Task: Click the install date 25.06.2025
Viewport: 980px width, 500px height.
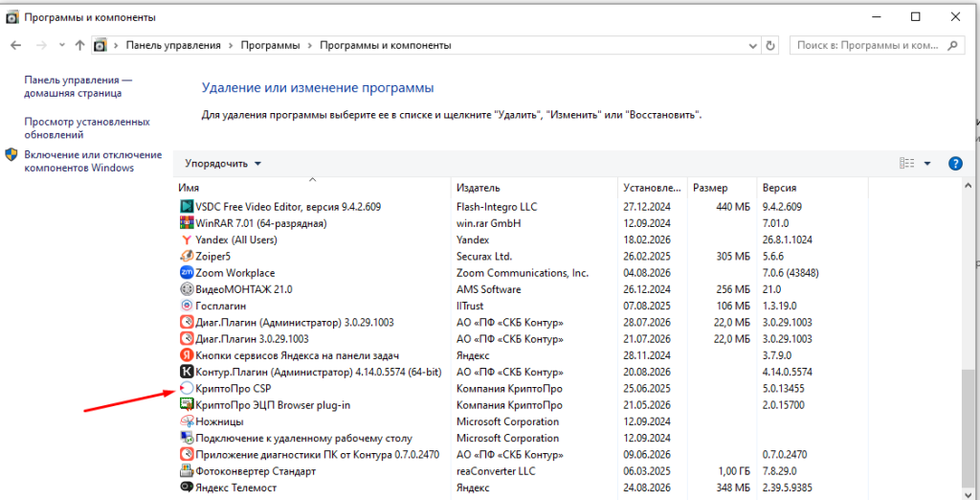Action: click(x=647, y=389)
